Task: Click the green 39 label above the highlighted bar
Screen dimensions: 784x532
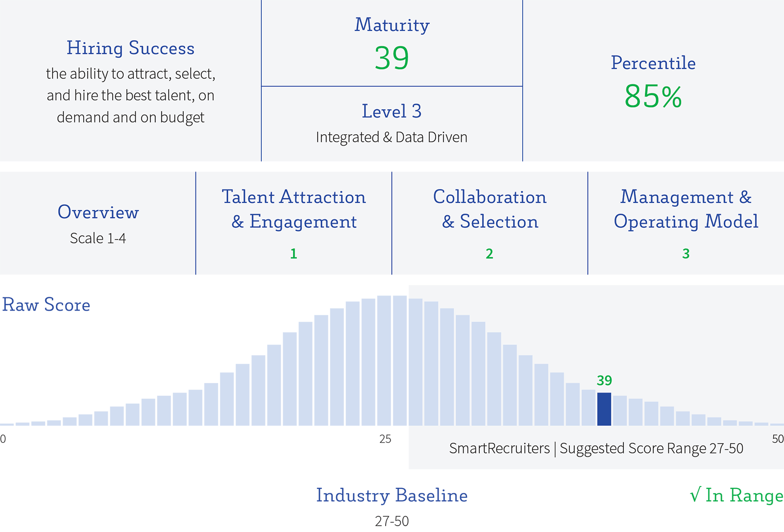Action: point(604,381)
